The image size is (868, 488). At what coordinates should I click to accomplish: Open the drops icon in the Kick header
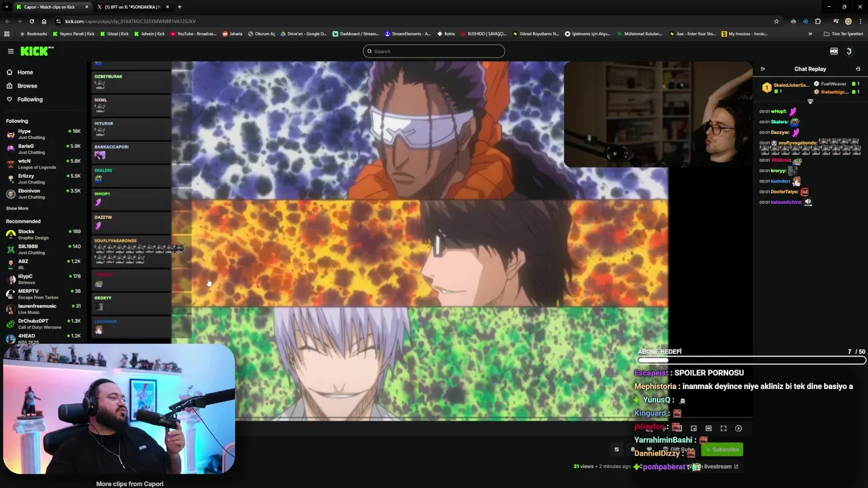[833, 51]
